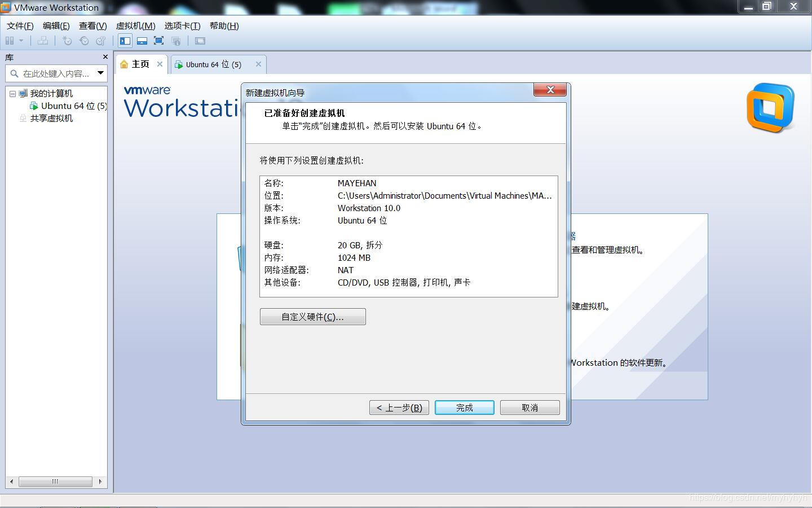
Task: Click the show/hide library panel icon
Action: click(125, 40)
